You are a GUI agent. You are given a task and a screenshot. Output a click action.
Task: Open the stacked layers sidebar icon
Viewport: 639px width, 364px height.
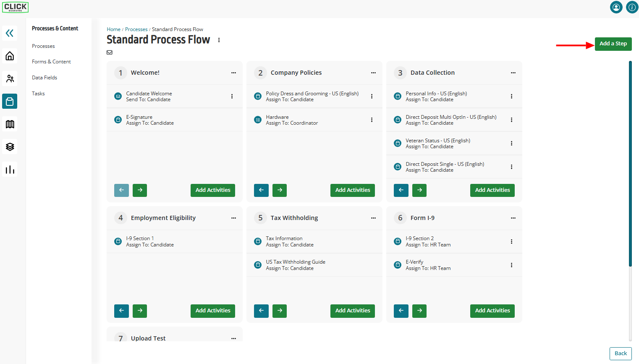[x=10, y=147]
